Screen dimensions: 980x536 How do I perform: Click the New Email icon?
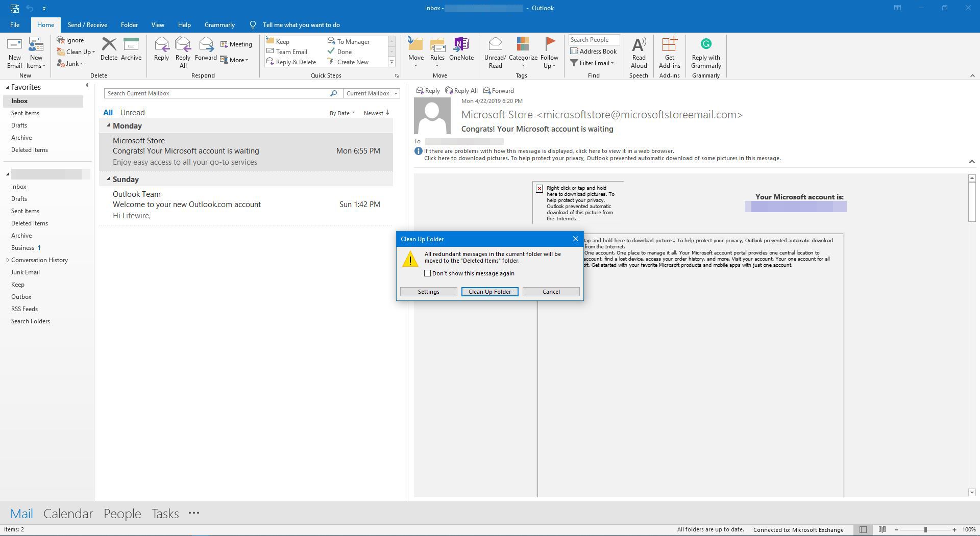pyautogui.click(x=14, y=45)
